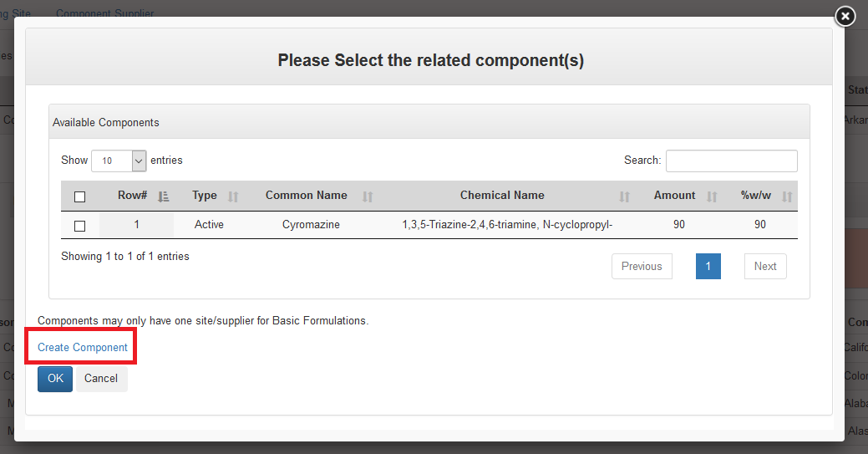This screenshot has width=868, height=454.
Task: Go to Next page
Action: pyautogui.click(x=764, y=267)
